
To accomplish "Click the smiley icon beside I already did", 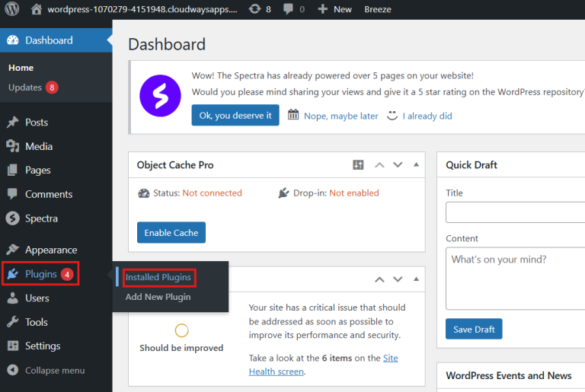I will pyautogui.click(x=392, y=115).
